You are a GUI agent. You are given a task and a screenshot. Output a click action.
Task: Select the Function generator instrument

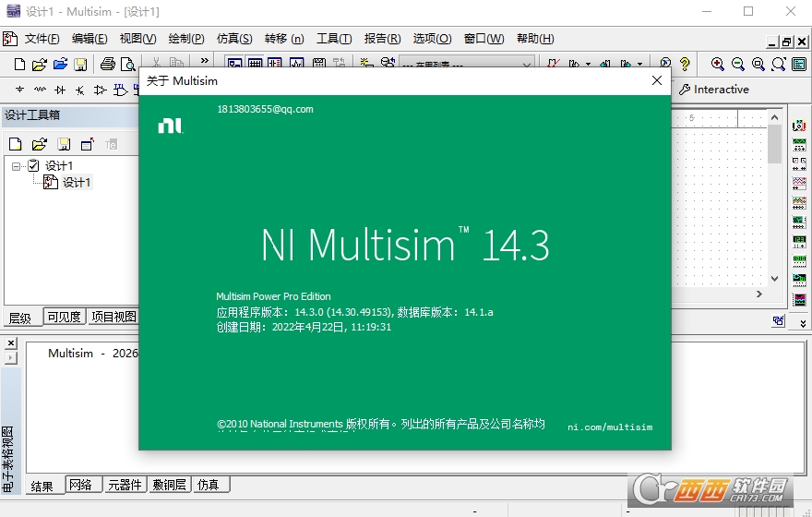799,145
